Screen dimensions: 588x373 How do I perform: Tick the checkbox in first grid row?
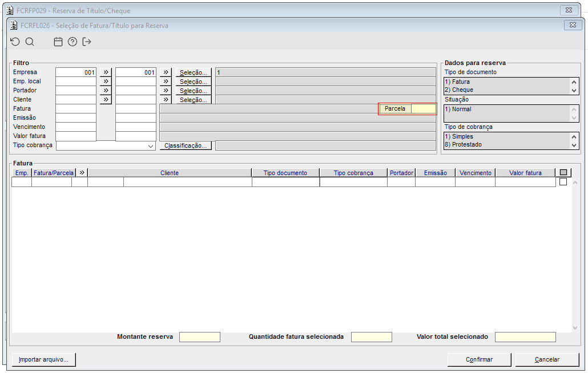click(563, 181)
